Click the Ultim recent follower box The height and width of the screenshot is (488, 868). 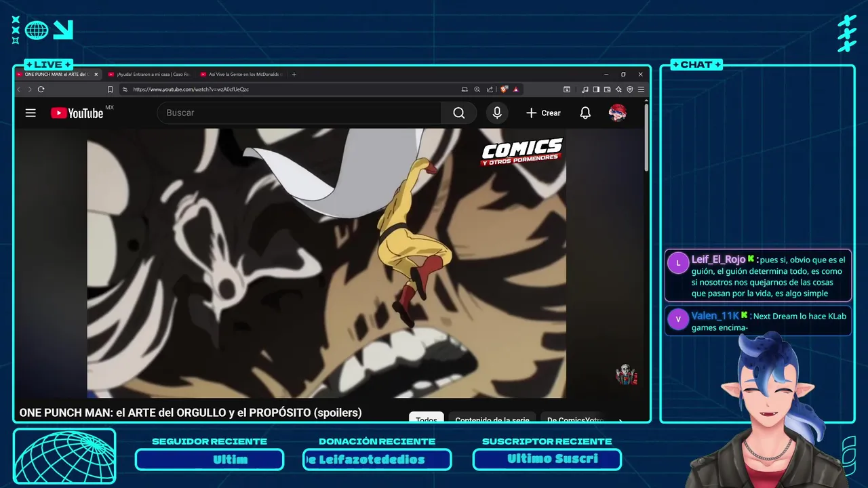(210, 460)
